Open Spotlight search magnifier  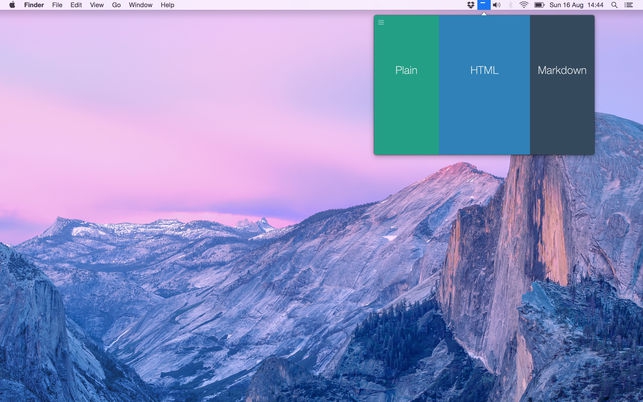(614, 5)
